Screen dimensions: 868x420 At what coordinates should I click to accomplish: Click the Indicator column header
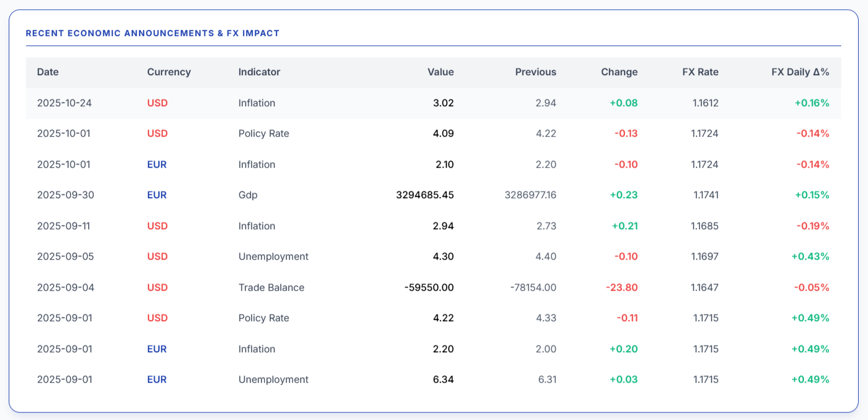tap(259, 72)
